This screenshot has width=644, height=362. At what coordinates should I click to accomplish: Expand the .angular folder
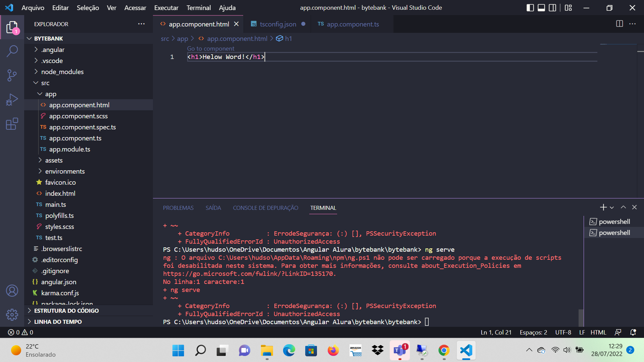click(89, 50)
